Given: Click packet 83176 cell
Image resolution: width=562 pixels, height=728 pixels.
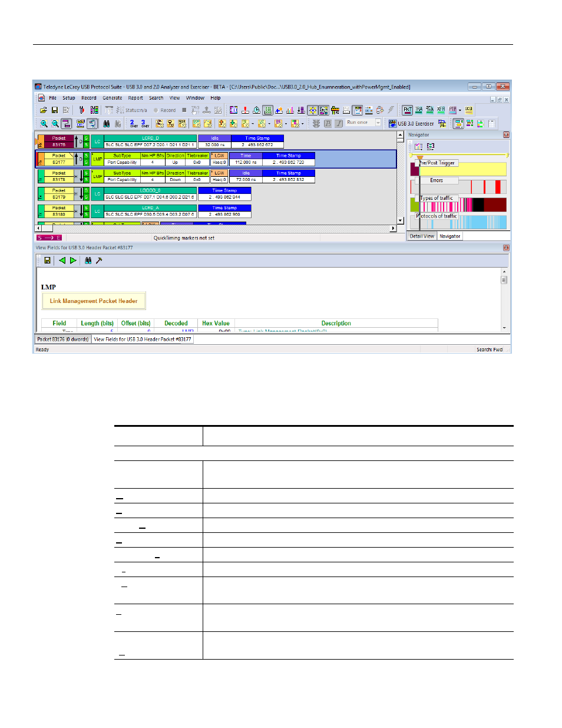Looking at the screenshot, I should pos(59,141).
